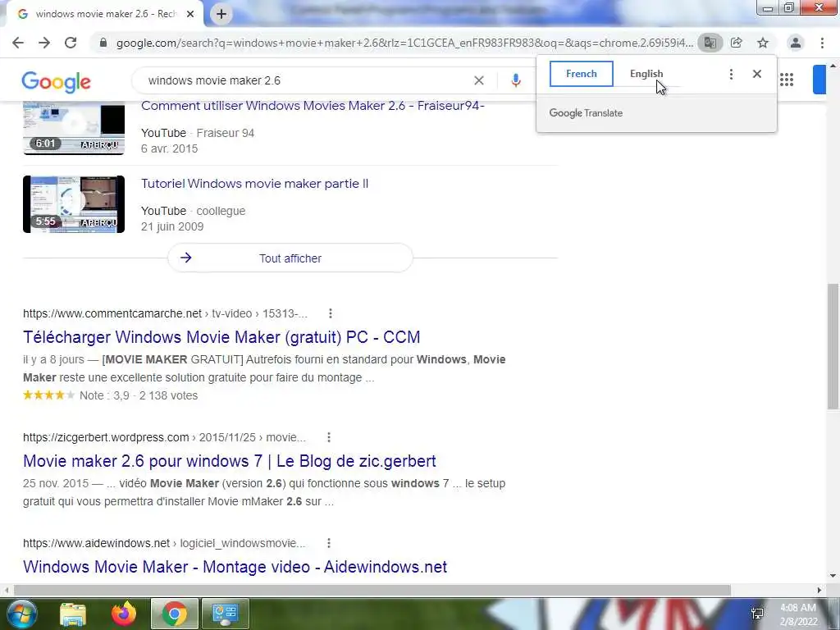Click the address bar URL
The width and height of the screenshot is (840, 630).
pyautogui.click(x=404, y=43)
